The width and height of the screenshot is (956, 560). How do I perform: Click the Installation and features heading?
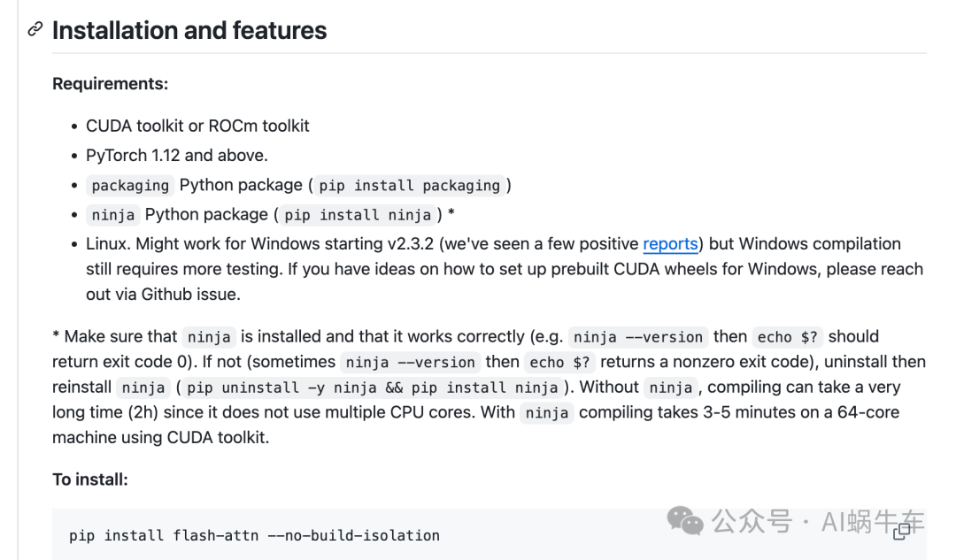pyautogui.click(x=189, y=30)
